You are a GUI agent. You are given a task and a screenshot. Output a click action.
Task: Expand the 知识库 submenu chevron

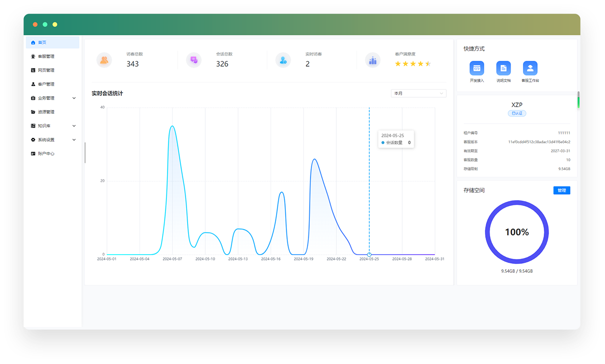pyautogui.click(x=74, y=126)
